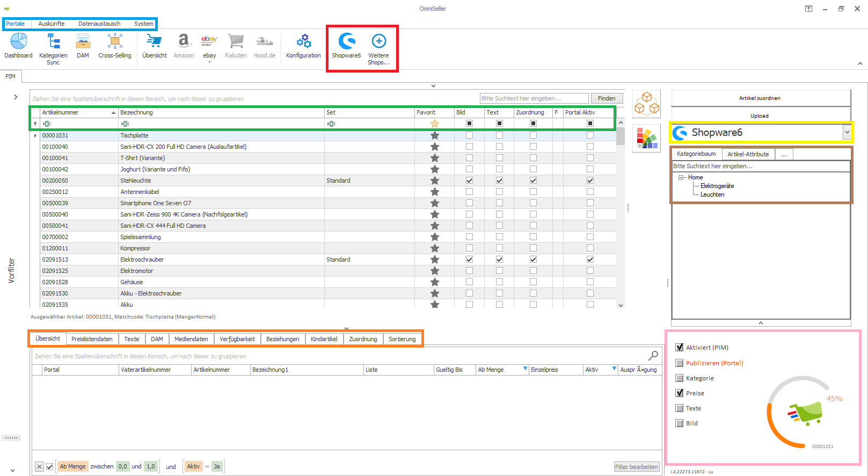Open the Cross-Selling tool
The height and width of the screenshot is (476, 868).
coord(115,41)
